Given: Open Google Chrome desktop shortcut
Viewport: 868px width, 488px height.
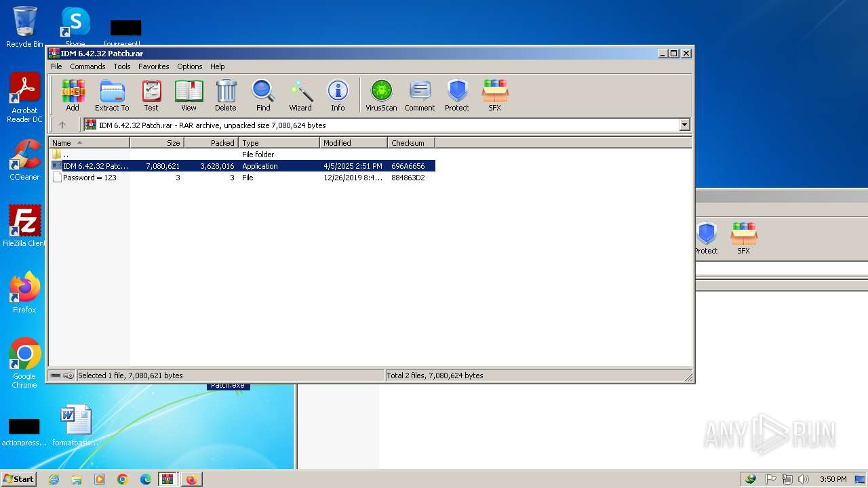Looking at the screenshot, I should [x=24, y=363].
